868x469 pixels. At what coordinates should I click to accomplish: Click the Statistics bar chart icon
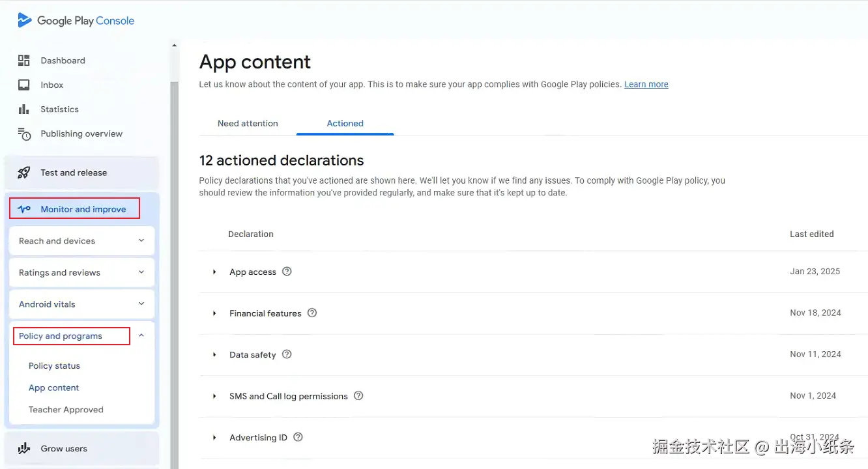point(24,109)
